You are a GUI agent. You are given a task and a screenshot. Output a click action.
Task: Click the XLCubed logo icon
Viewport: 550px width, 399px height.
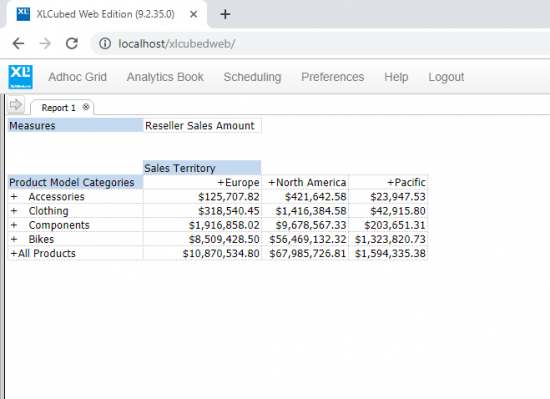click(21, 77)
